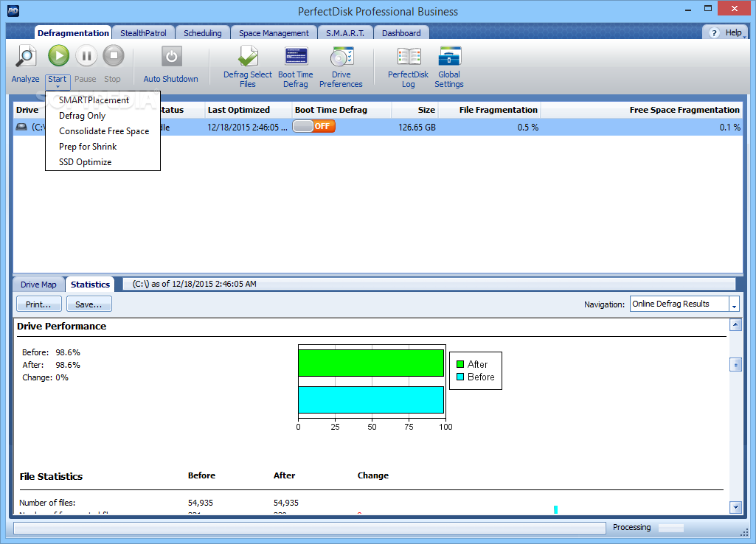
Task: Click the green Start play icon
Action: pyautogui.click(x=58, y=56)
